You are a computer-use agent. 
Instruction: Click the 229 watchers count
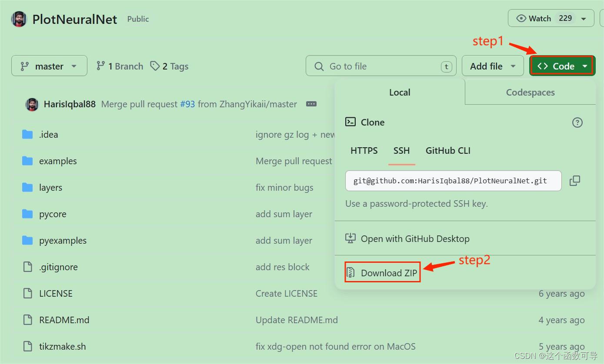point(565,18)
